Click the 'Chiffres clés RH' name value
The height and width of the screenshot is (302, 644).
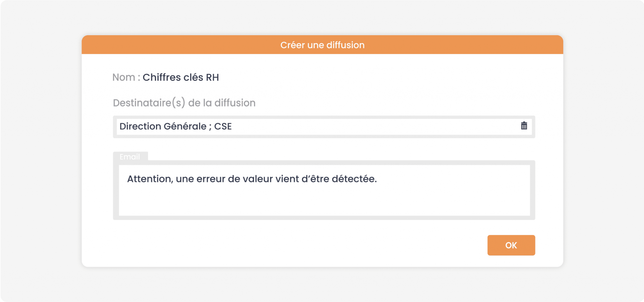180,77
